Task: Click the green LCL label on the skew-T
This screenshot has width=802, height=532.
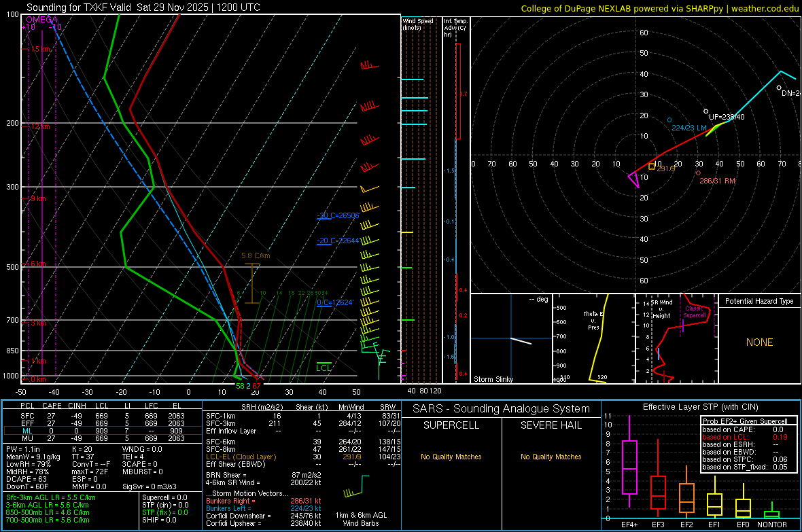Action: pos(324,368)
